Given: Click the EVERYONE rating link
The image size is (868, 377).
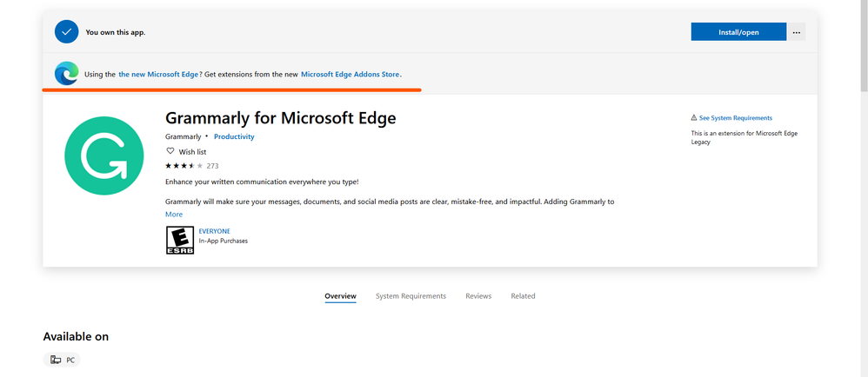Looking at the screenshot, I should [x=214, y=231].
